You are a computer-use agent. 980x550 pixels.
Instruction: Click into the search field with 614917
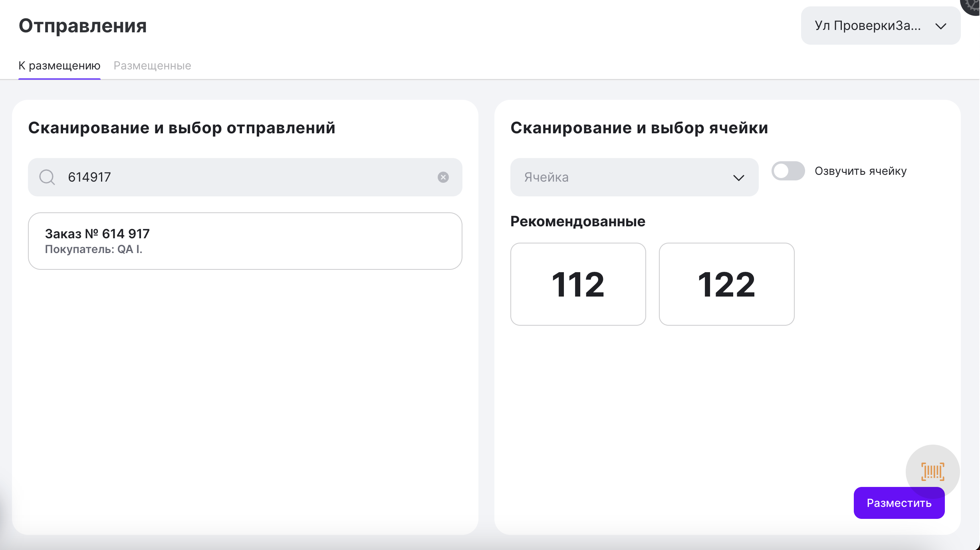[248, 177]
